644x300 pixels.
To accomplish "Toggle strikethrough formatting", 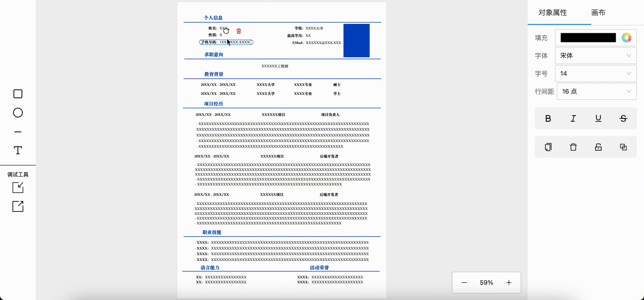I will (x=623, y=118).
